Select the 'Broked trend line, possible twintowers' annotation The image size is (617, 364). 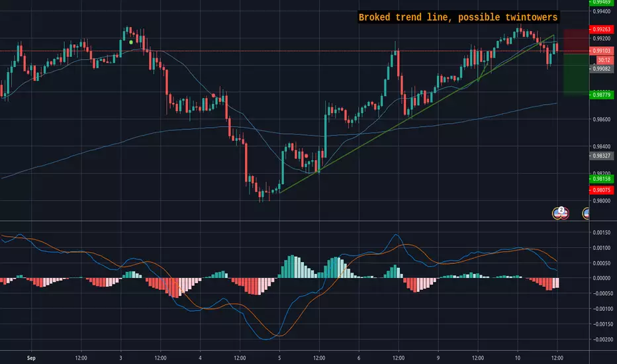[458, 17]
